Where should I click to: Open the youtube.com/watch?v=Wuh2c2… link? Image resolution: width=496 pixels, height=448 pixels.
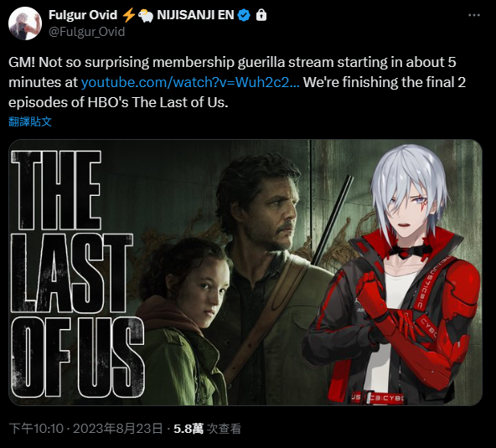(x=190, y=82)
